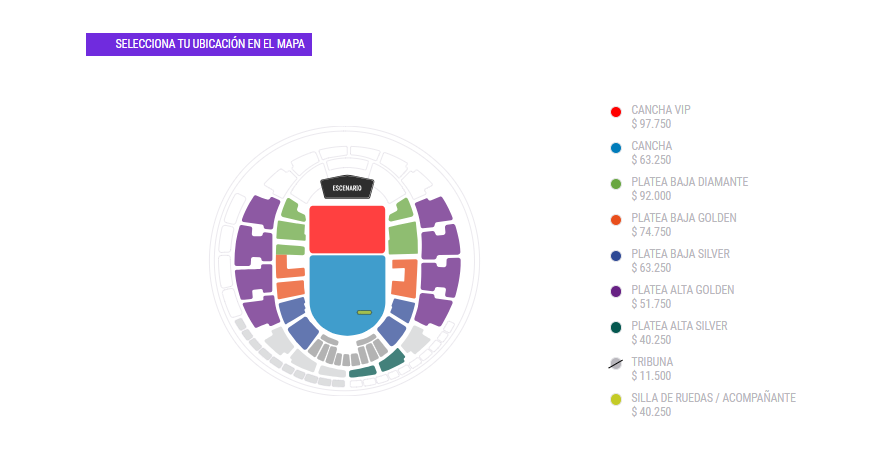892x449 pixels.
Task: Choose the 'SILLA DE RUEDAS / ACOMPAÑANTE' legend label
Action: click(x=713, y=398)
